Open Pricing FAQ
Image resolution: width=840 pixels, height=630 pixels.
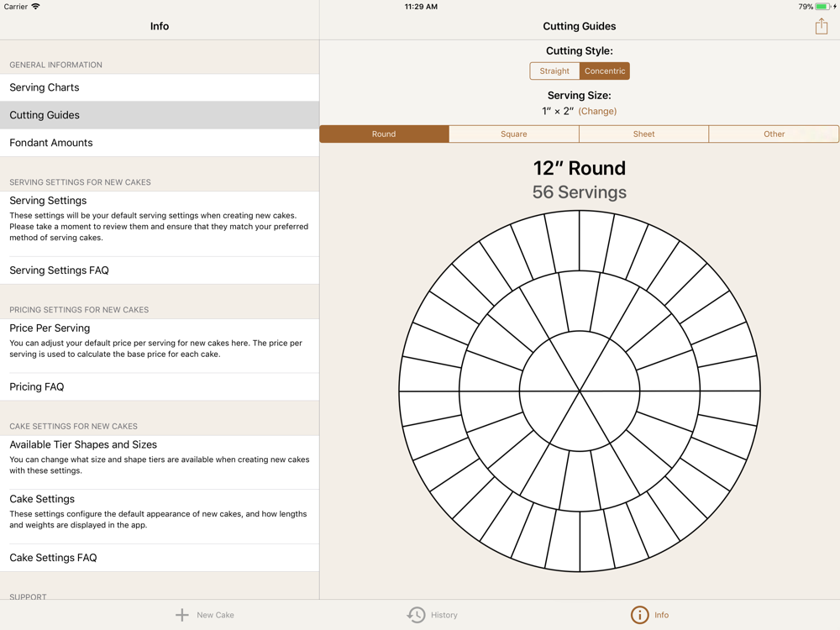click(160, 386)
